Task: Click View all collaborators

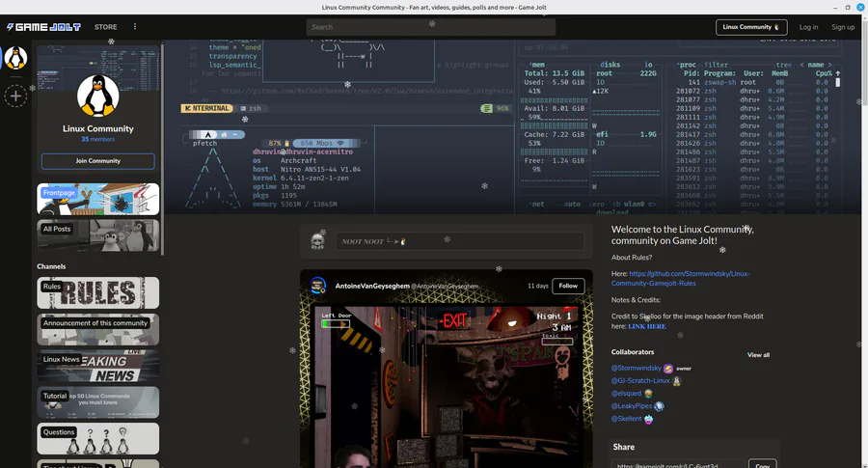Action: 758,355
